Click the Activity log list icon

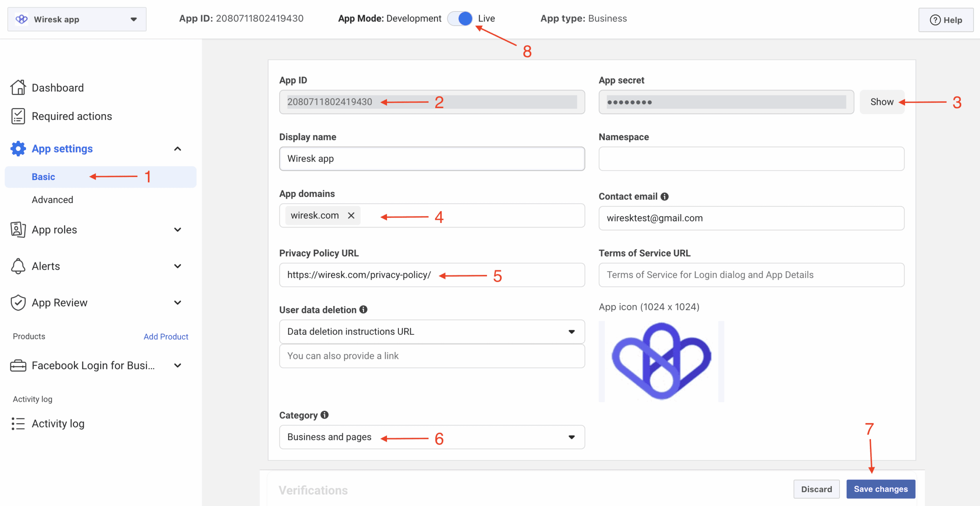18,424
